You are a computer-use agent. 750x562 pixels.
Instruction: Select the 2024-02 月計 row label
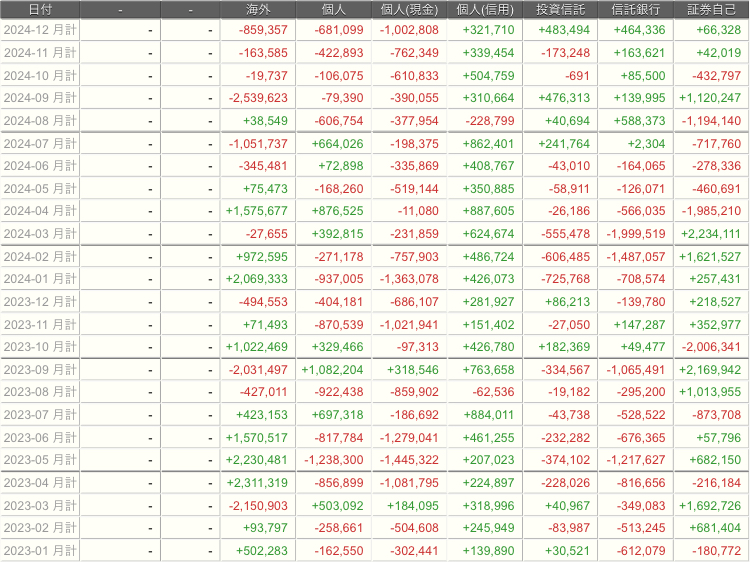(40, 256)
